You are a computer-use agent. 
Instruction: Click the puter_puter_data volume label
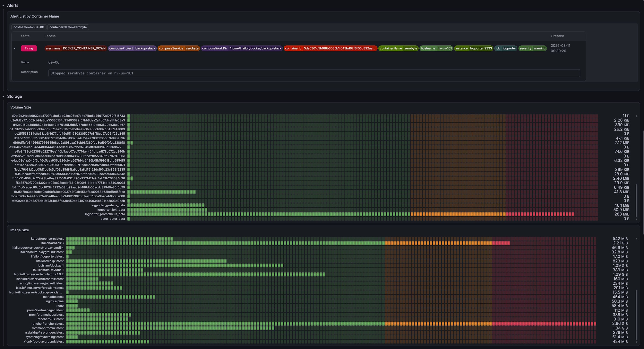[x=112, y=219]
